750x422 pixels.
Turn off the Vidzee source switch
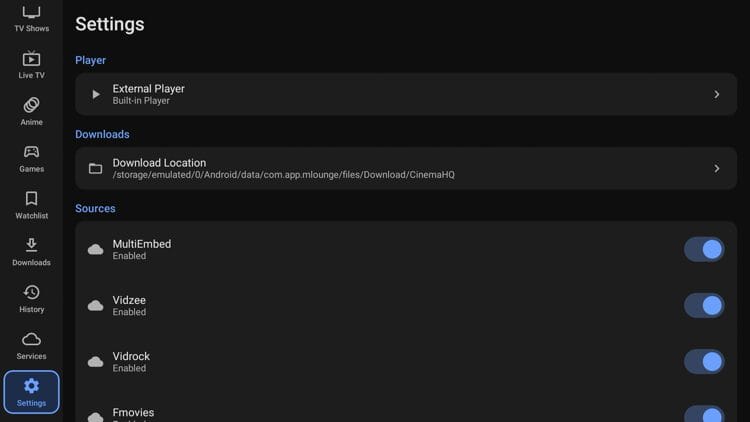coord(704,305)
